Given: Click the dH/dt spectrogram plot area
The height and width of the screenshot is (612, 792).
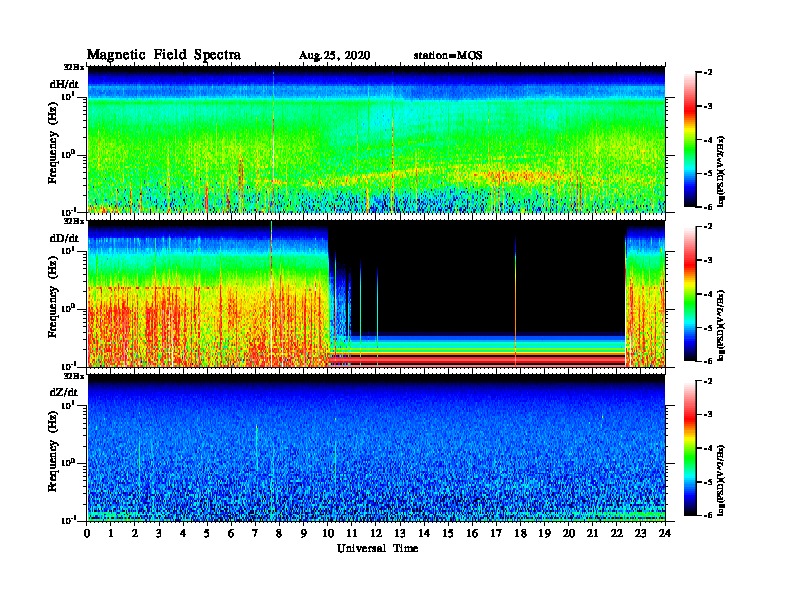Looking at the screenshot, I should pyautogui.click(x=376, y=139).
